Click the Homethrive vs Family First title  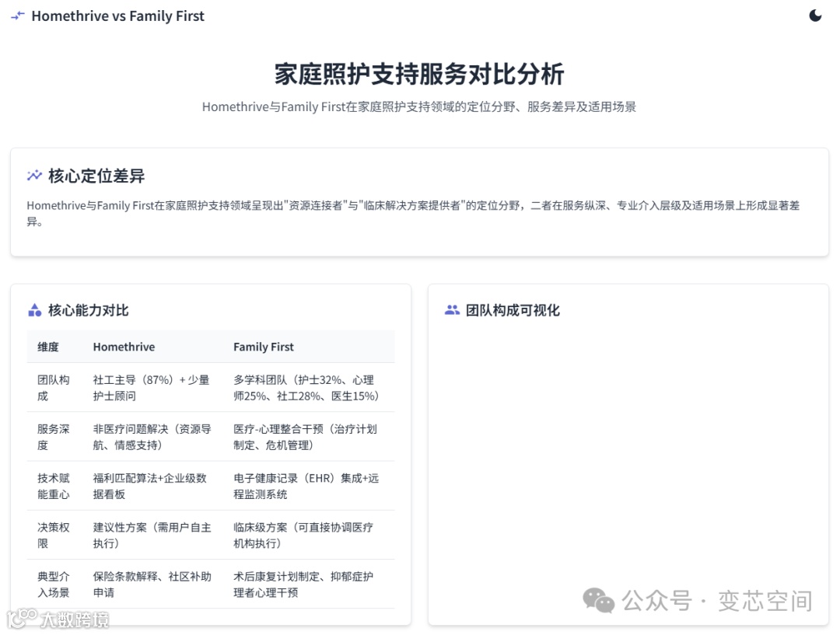coord(118,16)
